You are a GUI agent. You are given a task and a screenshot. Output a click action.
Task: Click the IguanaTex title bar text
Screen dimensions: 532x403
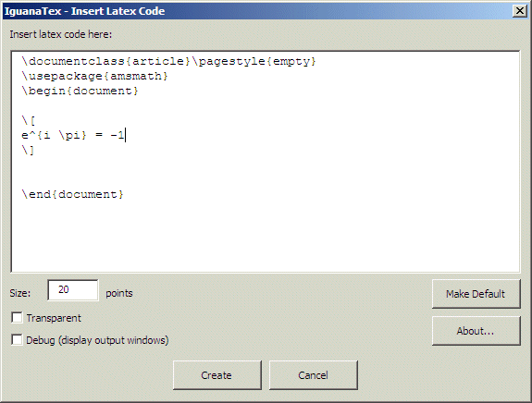pyautogui.click(x=84, y=11)
